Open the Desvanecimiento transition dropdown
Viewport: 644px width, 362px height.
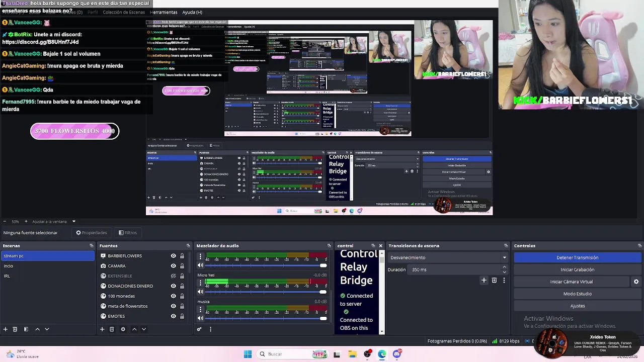pyautogui.click(x=448, y=257)
